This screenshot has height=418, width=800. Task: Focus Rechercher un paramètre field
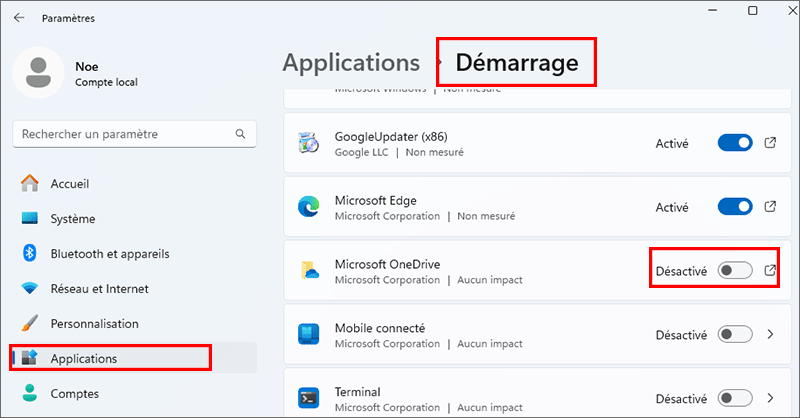pyautogui.click(x=135, y=134)
